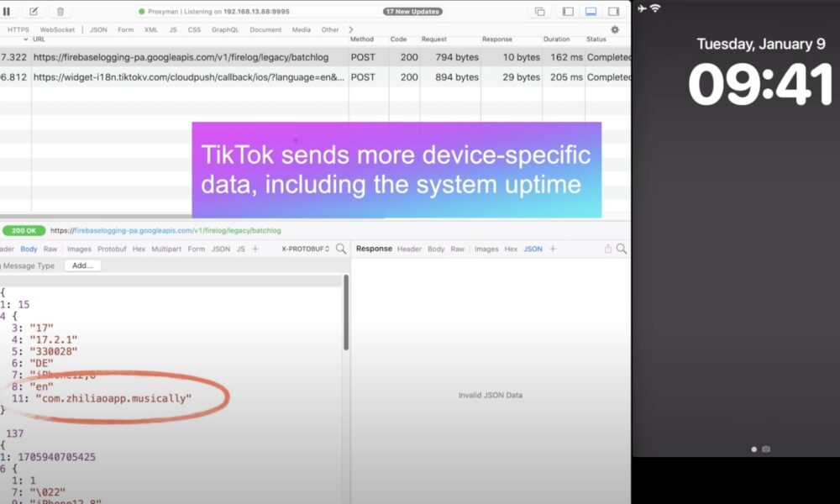Viewport: 840px width, 504px height.
Task: Filter traffic by Form in top filter bar
Action: [x=126, y=29]
